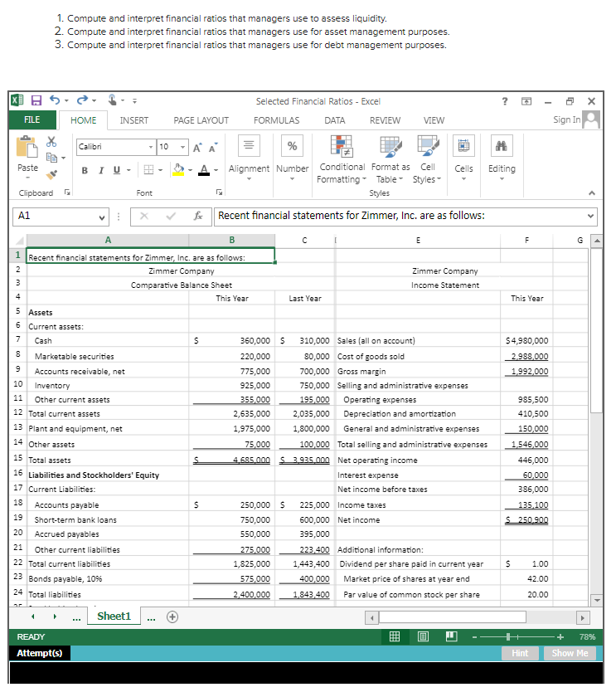This screenshot has height=692, width=616.
Task: Switch to the VIEW tab
Action: tap(434, 120)
